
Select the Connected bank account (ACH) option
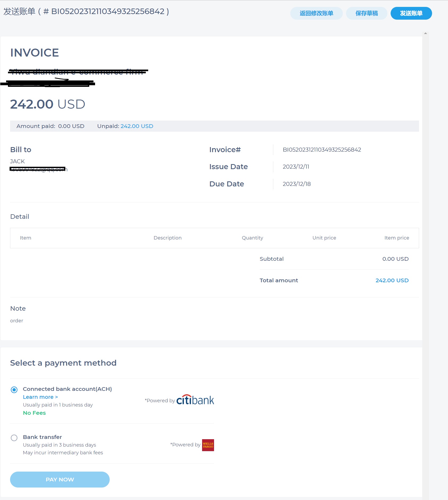click(x=14, y=390)
